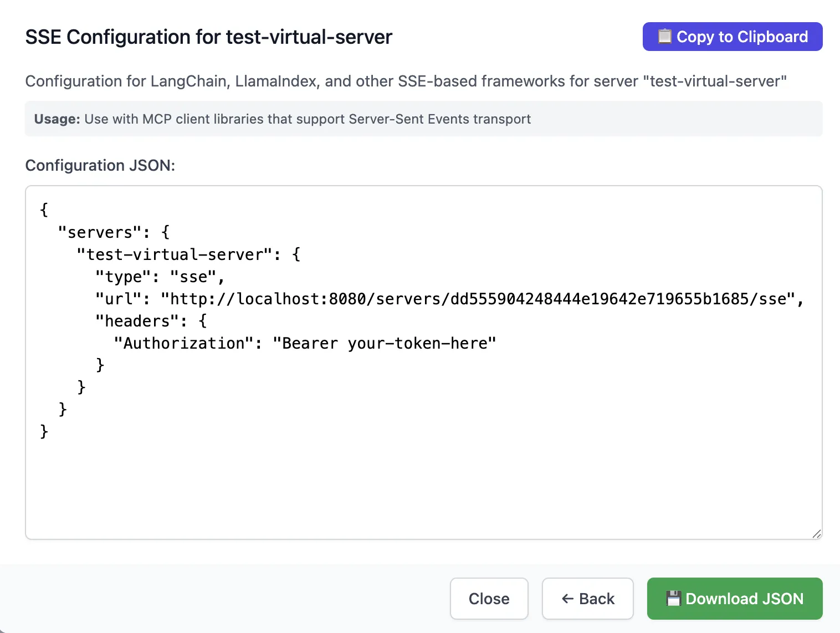Click the "headers" key in the JSON

coord(137,321)
